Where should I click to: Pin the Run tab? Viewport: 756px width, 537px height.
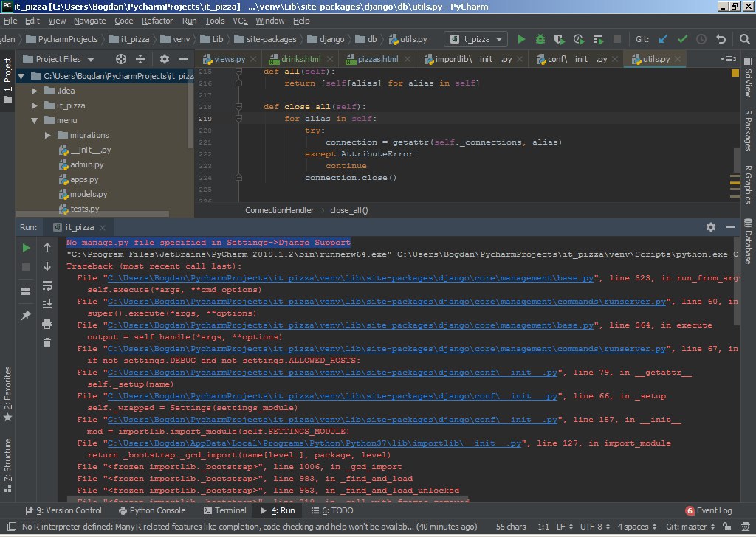click(x=26, y=316)
